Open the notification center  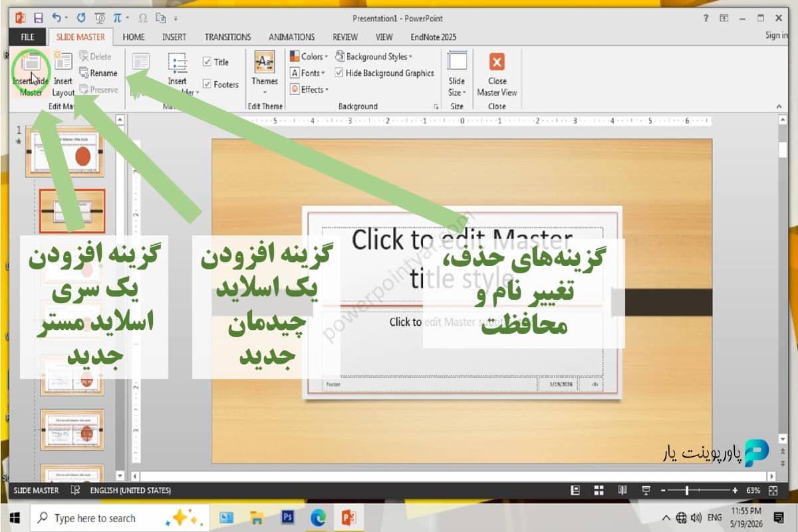click(779, 517)
